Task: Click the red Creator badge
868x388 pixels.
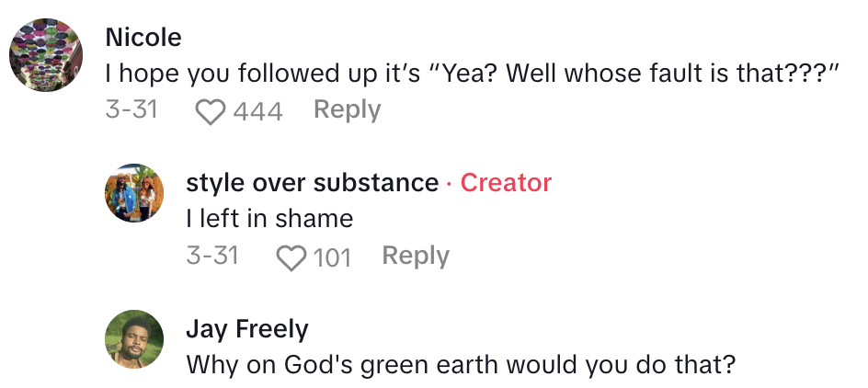Action: click(506, 183)
